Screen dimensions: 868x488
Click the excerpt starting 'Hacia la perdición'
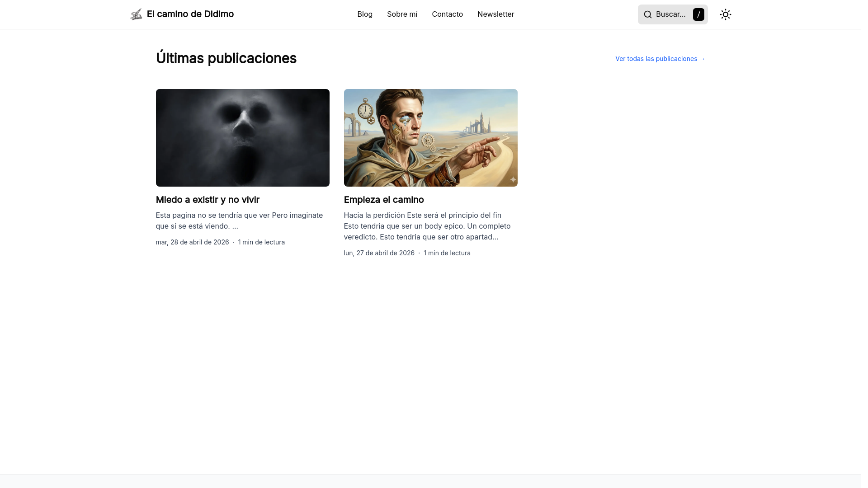[427, 226]
